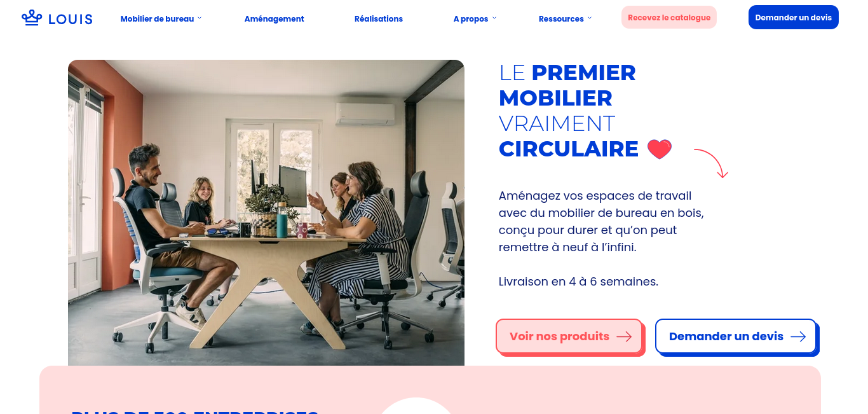Click the Recevez le catalogue button
The width and height of the screenshot is (868, 414).
pyautogui.click(x=669, y=17)
